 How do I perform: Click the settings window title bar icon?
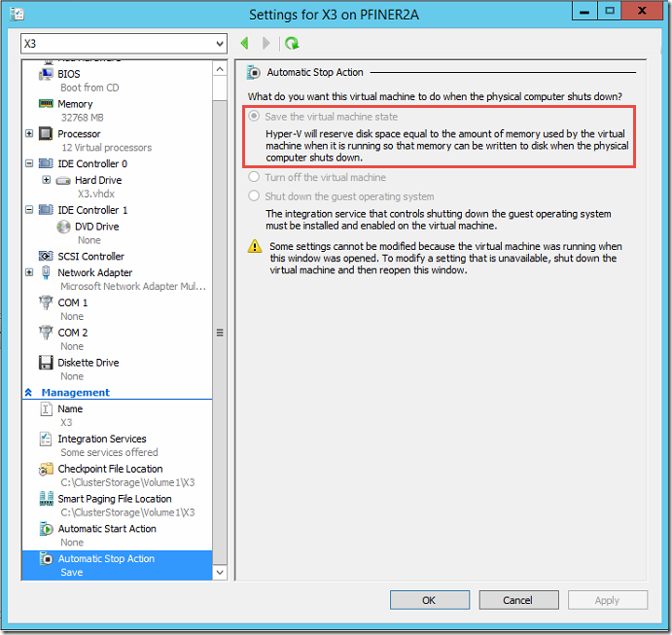pyautogui.click(x=17, y=15)
